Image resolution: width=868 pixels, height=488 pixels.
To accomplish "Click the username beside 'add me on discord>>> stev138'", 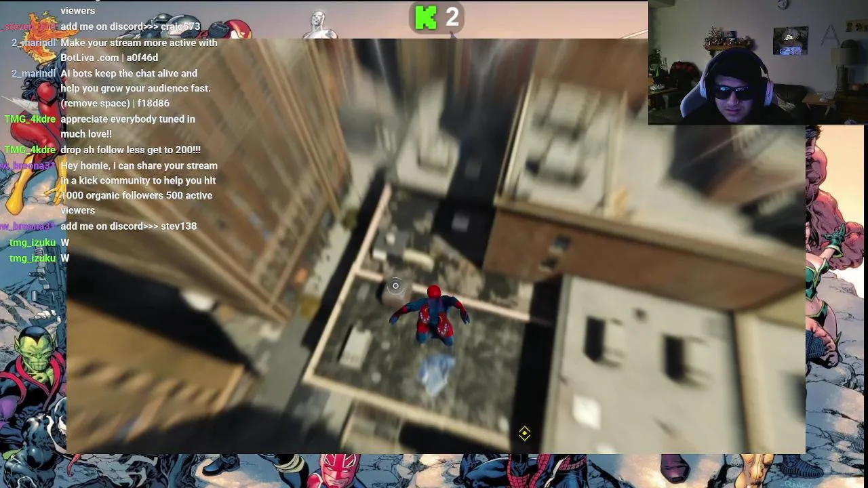I will coord(28,226).
